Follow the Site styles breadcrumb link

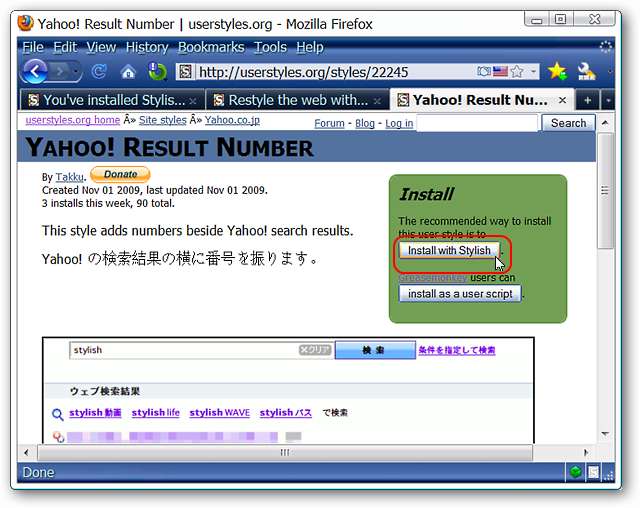162,120
